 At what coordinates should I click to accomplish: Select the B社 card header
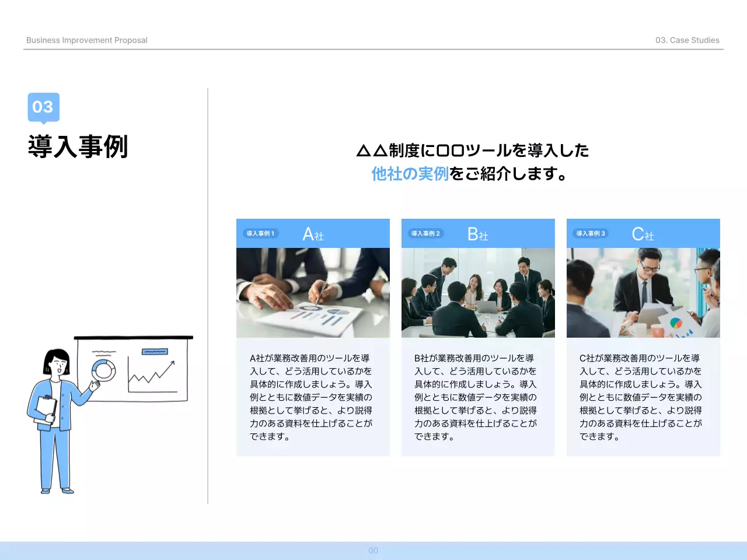pyautogui.click(x=478, y=234)
